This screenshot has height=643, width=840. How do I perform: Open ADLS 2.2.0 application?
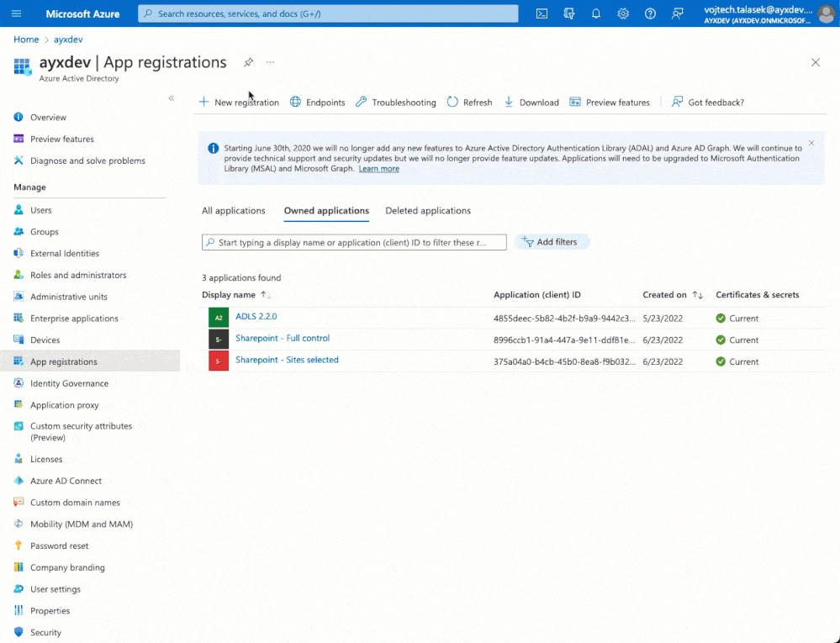pos(256,316)
